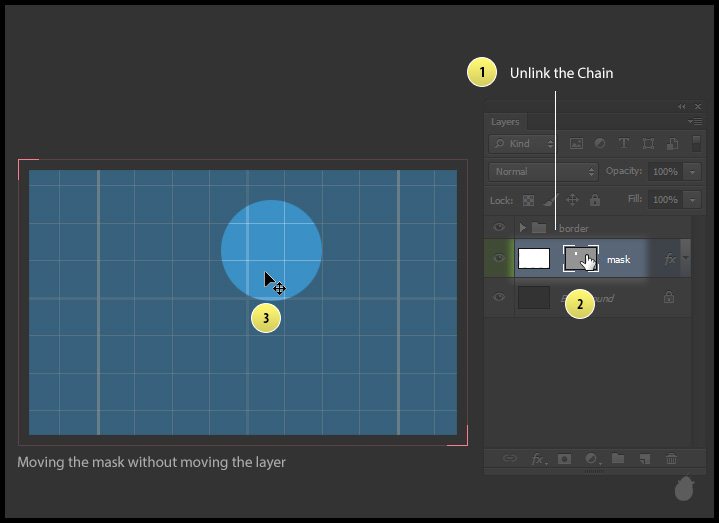This screenshot has height=523, width=719.
Task: Open the Layers panel flyout menu
Action: pyautogui.click(x=695, y=122)
